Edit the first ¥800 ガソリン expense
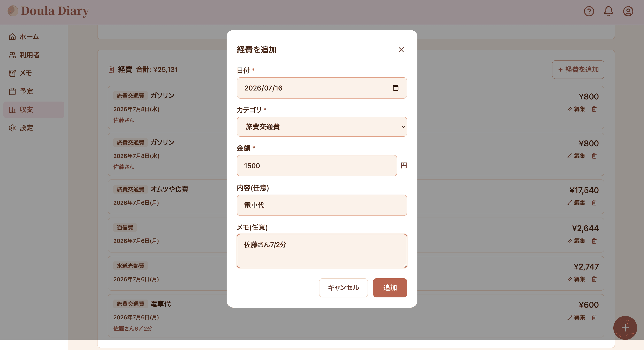644x350 pixels. click(x=576, y=109)
